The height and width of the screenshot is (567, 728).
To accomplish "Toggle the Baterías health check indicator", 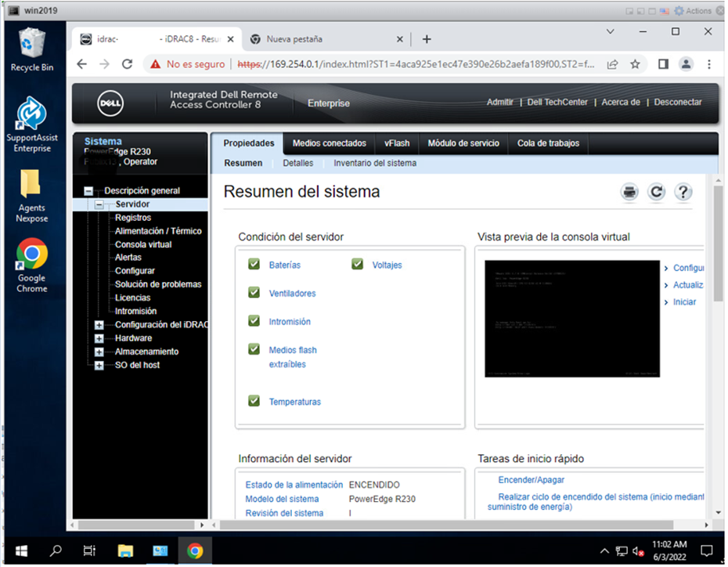I will point(254,264).
